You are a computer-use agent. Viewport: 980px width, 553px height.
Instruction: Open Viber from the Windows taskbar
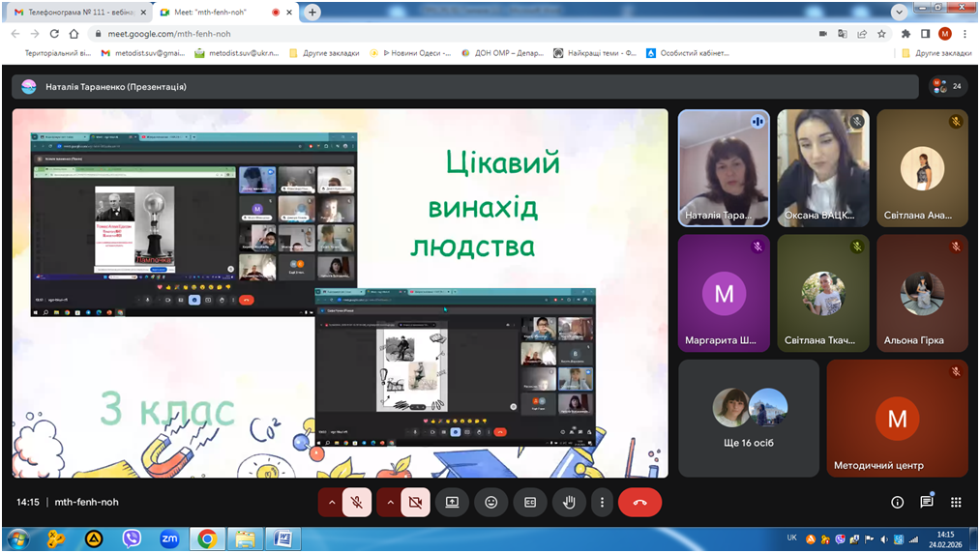[132, 538]
